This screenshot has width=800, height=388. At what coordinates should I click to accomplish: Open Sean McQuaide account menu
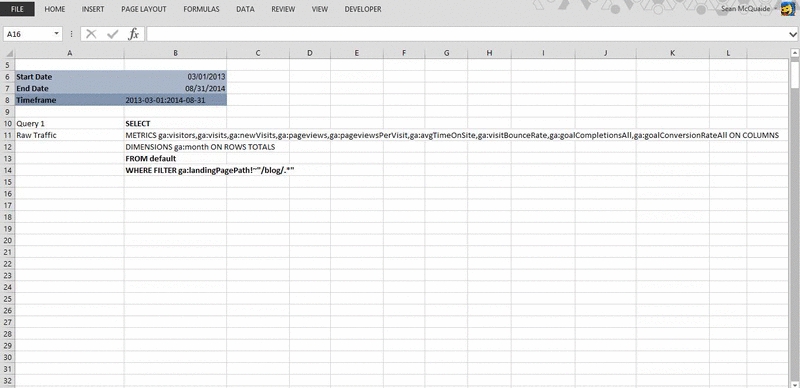point(749,9)
